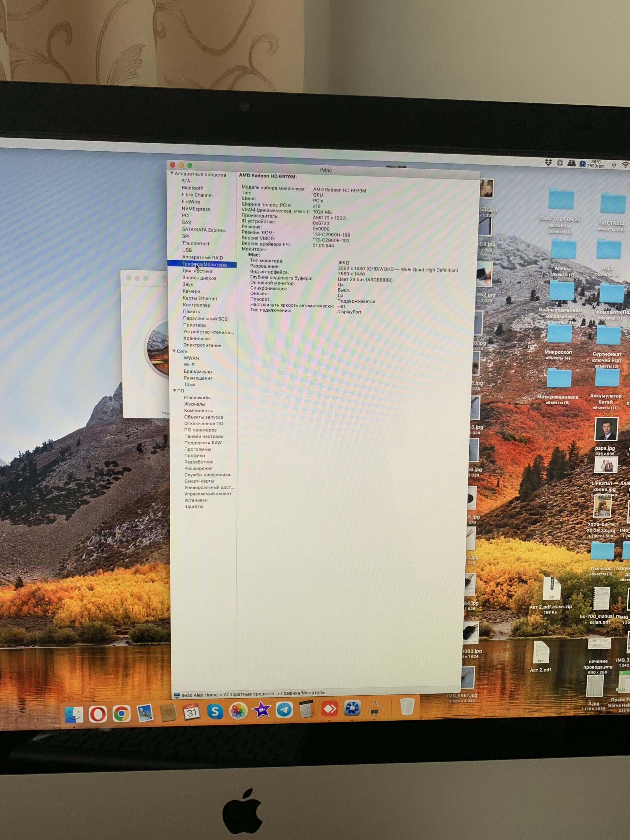Launch Opera browser in the Dock
This screenshot has height=840, width=630.
coord(97,714)
